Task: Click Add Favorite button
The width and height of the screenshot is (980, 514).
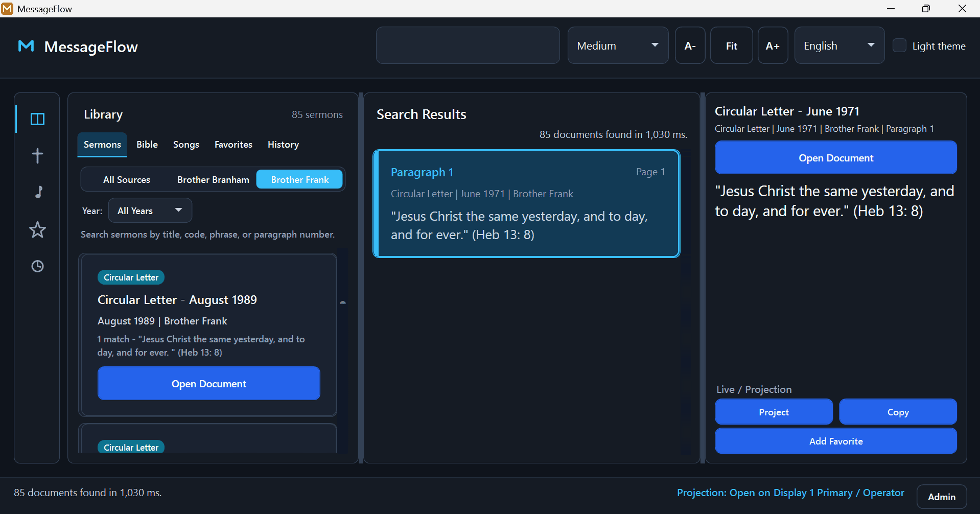Action: [835, 441]
